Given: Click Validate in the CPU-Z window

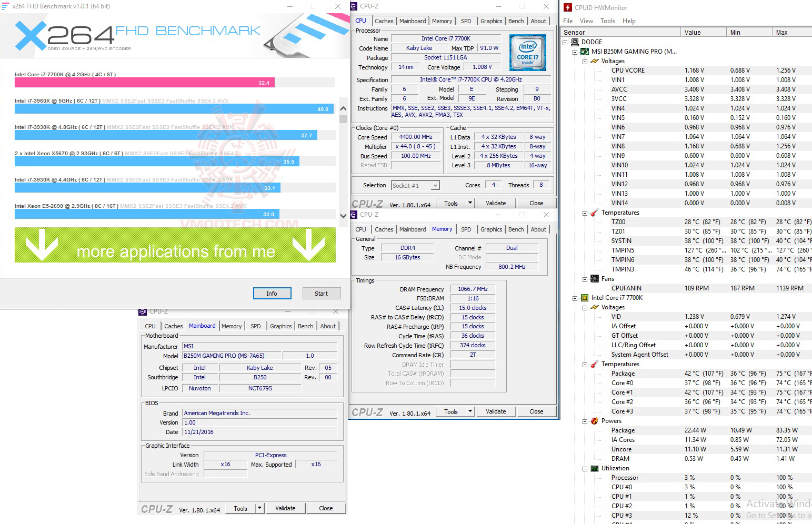Looking at the screenshot, I should (495, 203).
